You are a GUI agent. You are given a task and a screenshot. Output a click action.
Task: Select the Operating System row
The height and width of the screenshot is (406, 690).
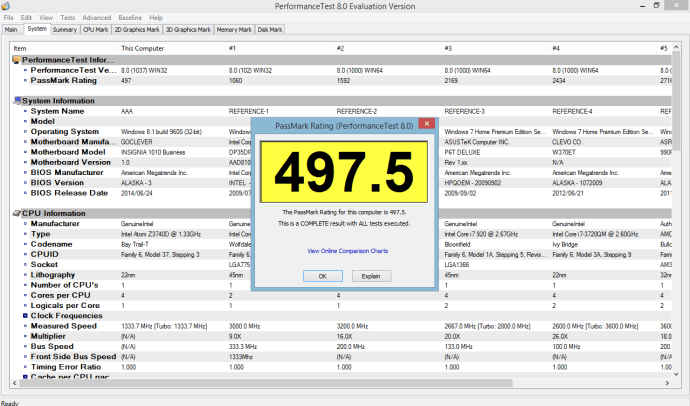click(341, 132)
